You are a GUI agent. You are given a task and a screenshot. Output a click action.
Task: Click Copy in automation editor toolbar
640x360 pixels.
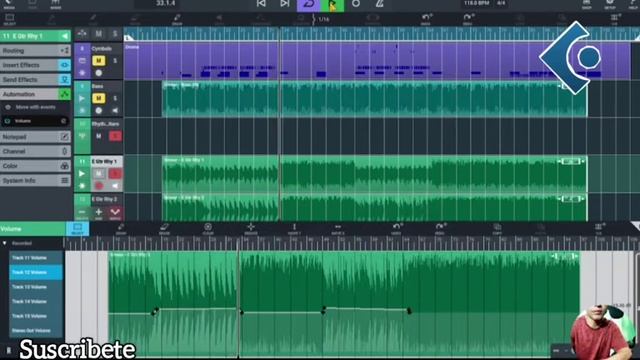click(497, 229)
